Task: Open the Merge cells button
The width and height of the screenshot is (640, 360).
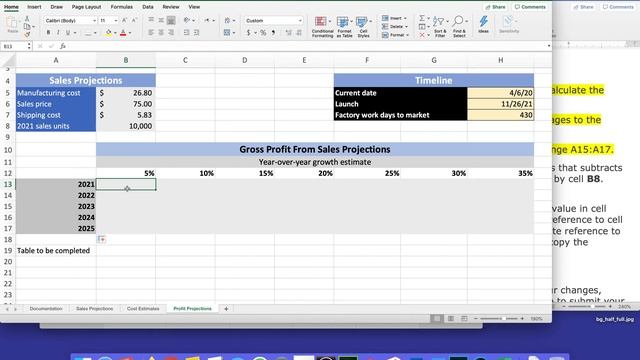Action: 227,33
